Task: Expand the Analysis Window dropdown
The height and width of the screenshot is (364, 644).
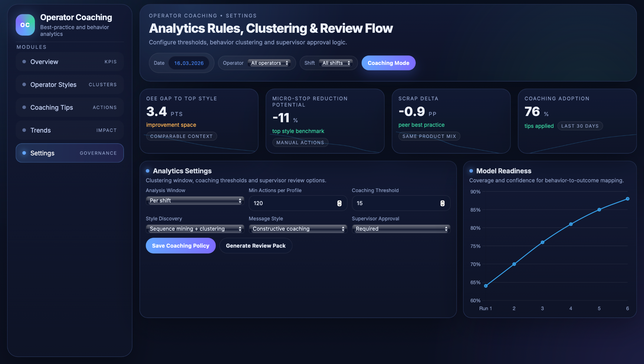Action: pyautogui.click(x=195, y=201)
